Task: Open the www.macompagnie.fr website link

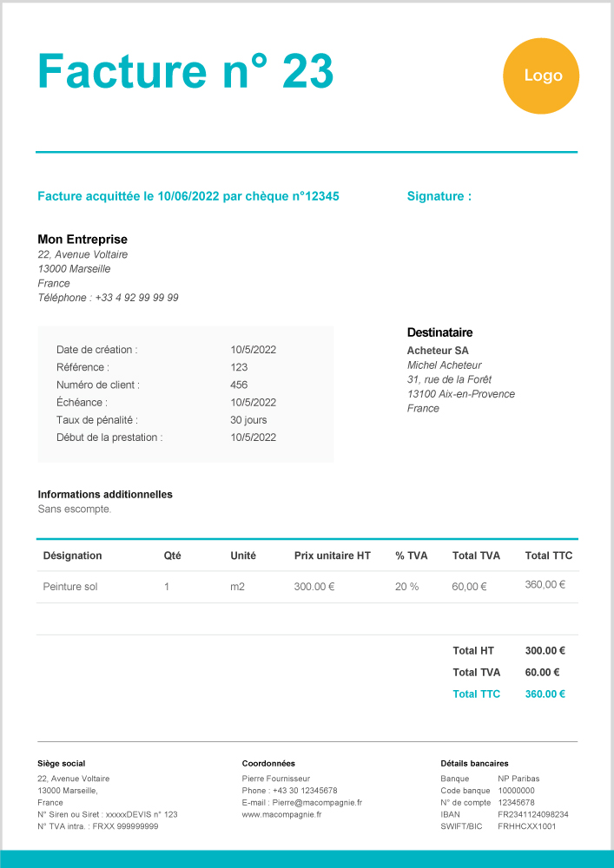Action: click(281, 814)
